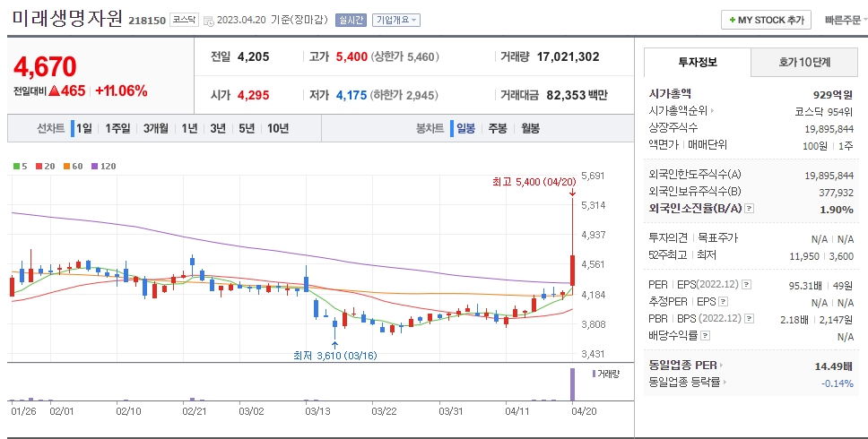
Task: Click the 14.49배 industry PER value
Action: click(834, 366)
